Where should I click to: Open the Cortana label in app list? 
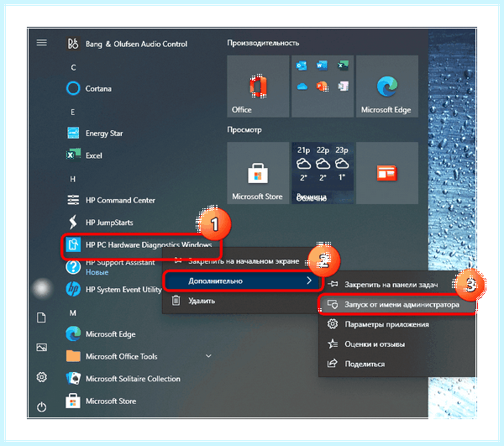tap(98, 89)
